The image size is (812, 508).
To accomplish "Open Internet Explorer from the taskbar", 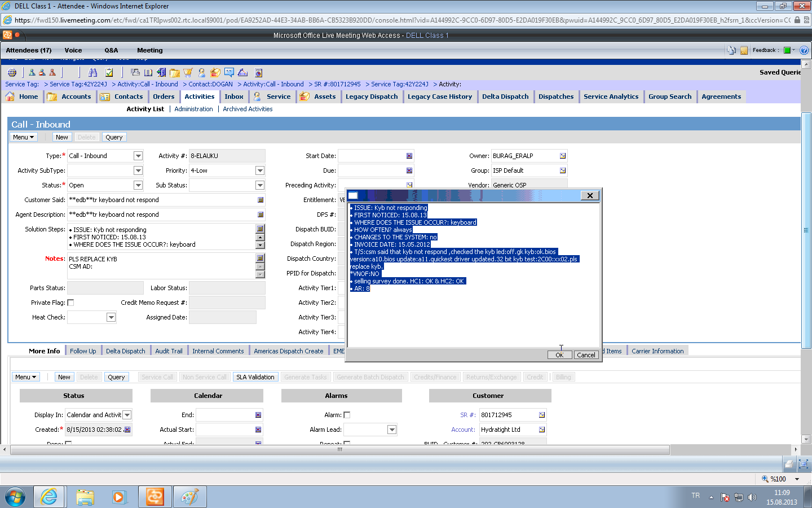I will [x=49, y=497].
